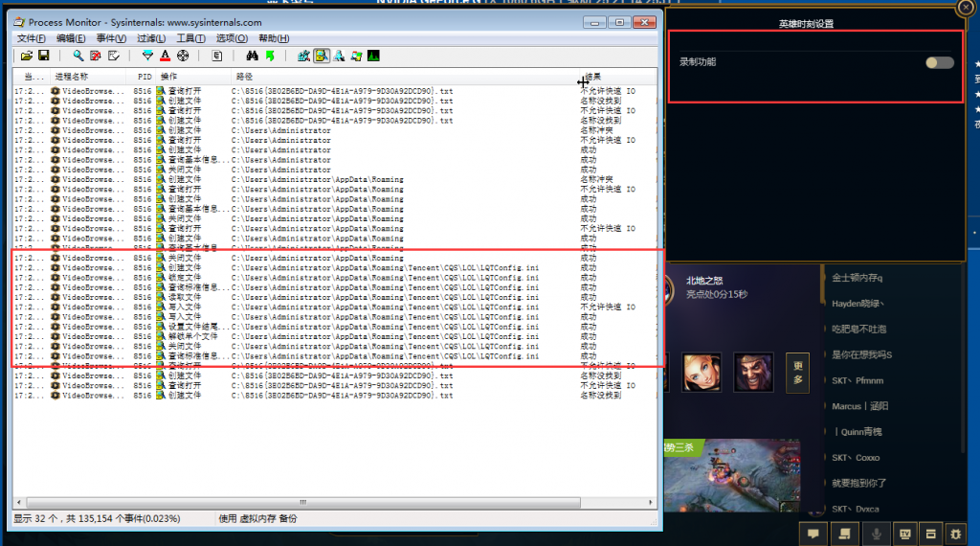Image resolution: width=980 pixels, height=546 pixels.
Task: Open the 过滤(L) menu
Action: pyautogui.click(x=151, y=38)
